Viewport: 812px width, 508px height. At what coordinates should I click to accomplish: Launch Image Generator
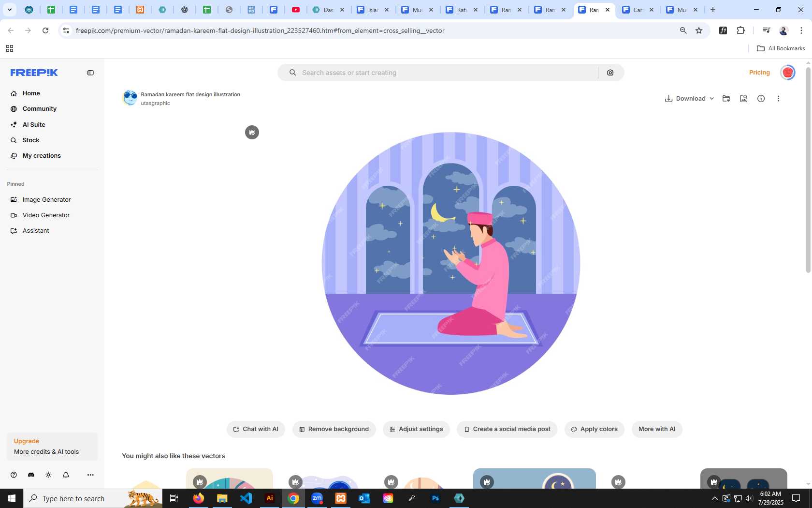coord(46,200)
